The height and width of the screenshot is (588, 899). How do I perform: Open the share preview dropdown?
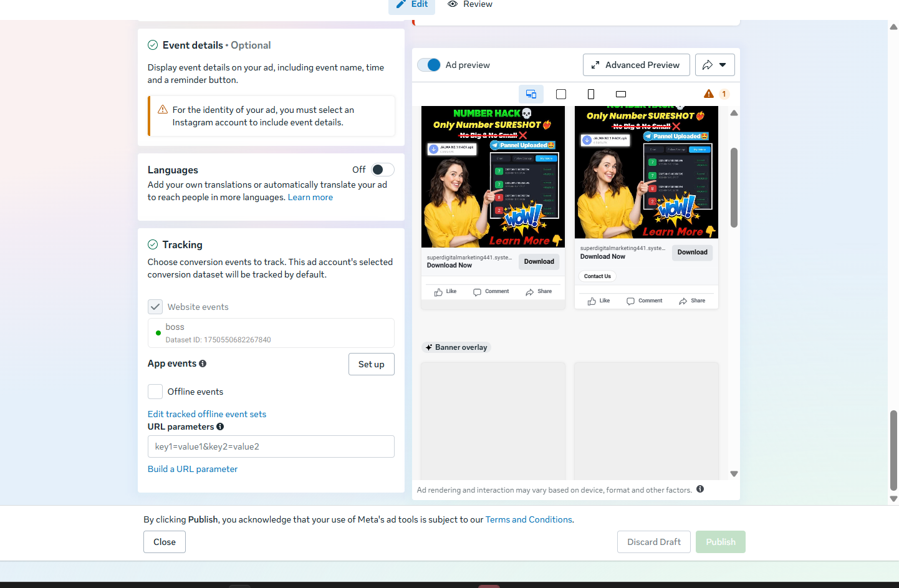pos(715,65)
